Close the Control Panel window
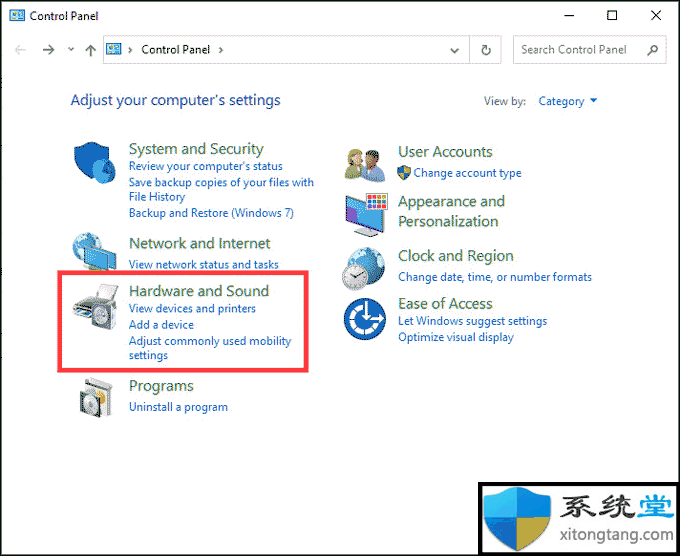Viewport: 680px width, 556px height. 656,16
